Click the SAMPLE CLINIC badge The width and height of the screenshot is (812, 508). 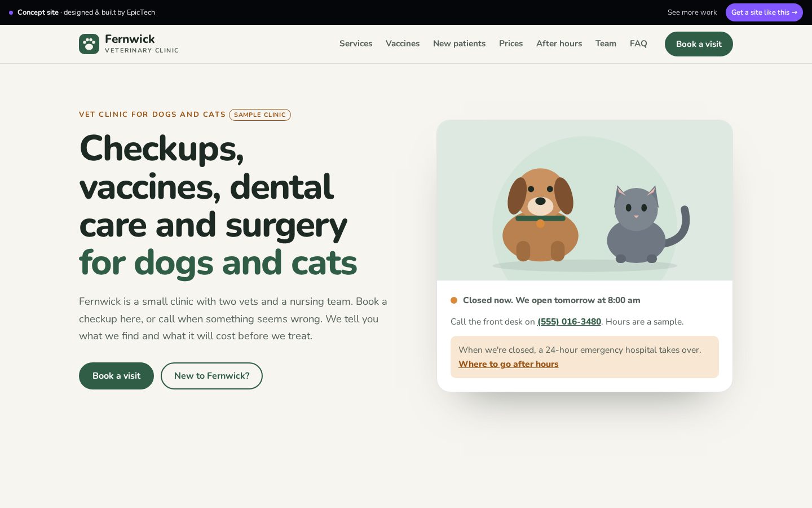pyautogui.click(x=260, y=115)
